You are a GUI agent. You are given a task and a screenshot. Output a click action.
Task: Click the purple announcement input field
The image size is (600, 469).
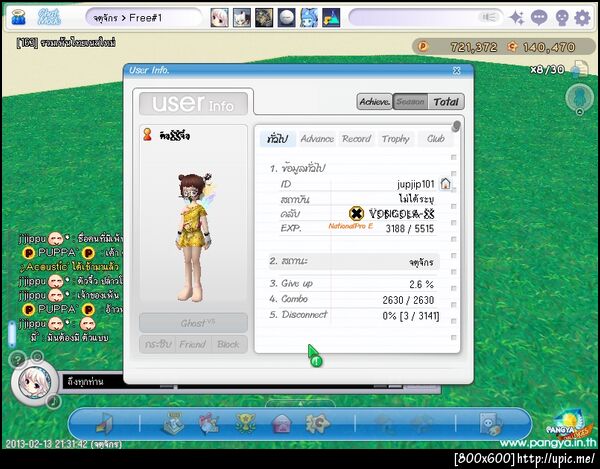coord(426,17)
